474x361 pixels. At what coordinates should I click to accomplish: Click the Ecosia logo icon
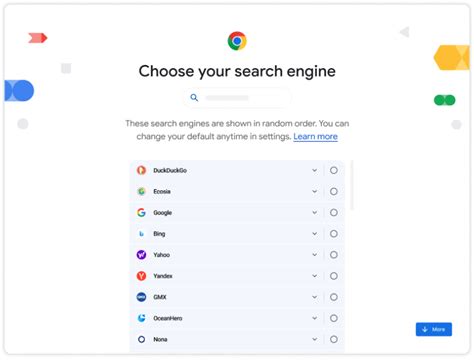click(x=141, y=191)
